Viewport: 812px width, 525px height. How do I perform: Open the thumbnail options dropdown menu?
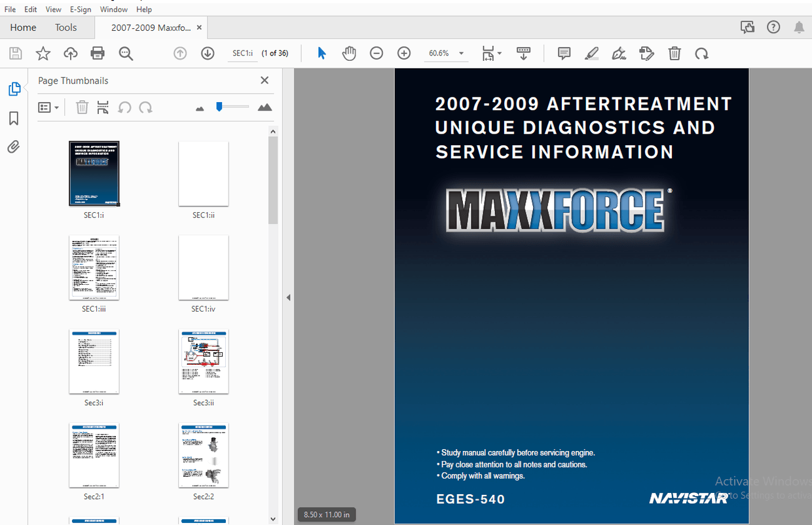[x=48, y=107]
